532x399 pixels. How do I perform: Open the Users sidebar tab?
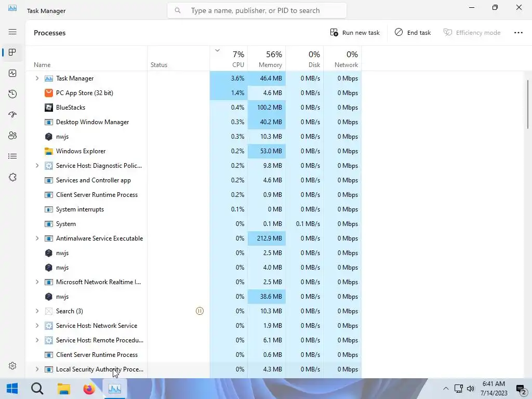12,136
